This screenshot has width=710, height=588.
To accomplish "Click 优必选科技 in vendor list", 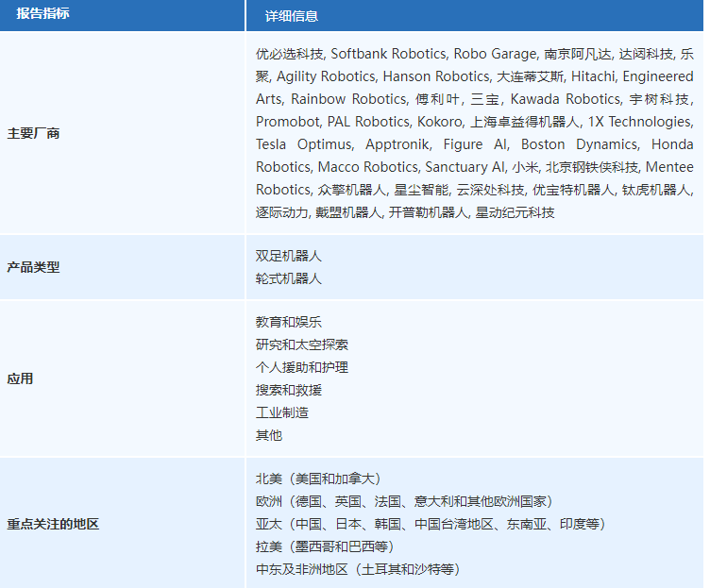I will tap(289, 54).
